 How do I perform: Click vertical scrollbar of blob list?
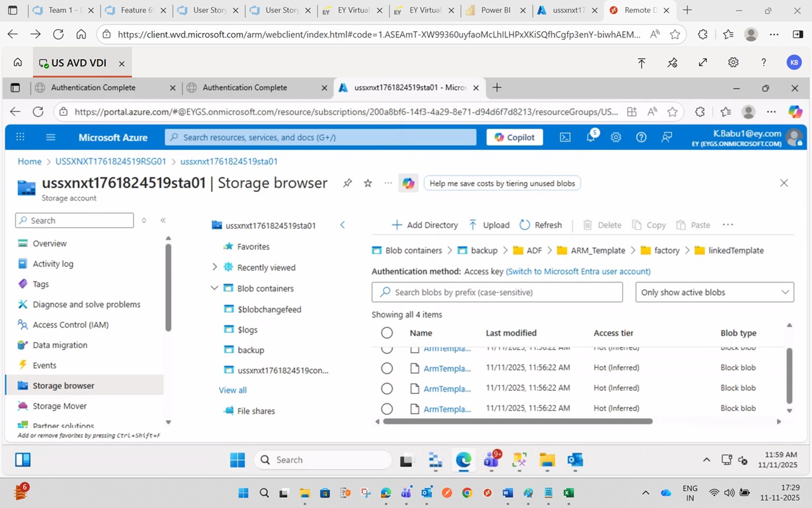pyautogui.click(x=789, y=375)
